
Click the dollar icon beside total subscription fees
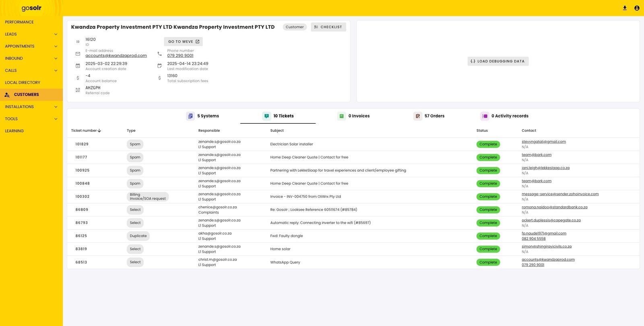(160, 78)
